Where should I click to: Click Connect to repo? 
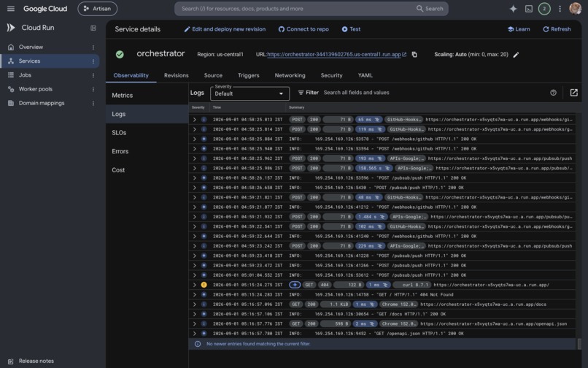(303, 29)
